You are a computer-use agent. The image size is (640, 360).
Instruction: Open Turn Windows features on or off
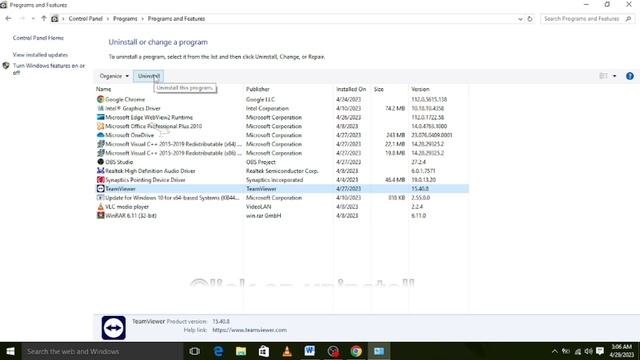point(49,69)
